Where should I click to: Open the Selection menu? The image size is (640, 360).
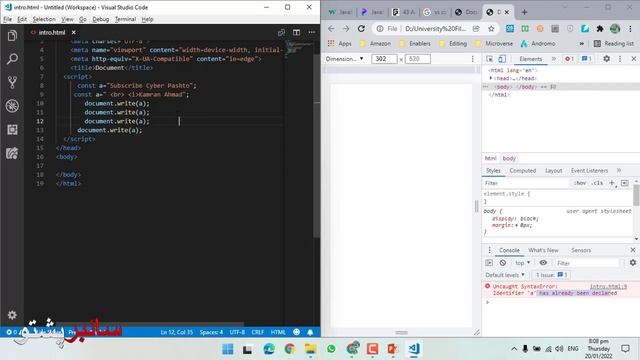click(x=44, y=19)
